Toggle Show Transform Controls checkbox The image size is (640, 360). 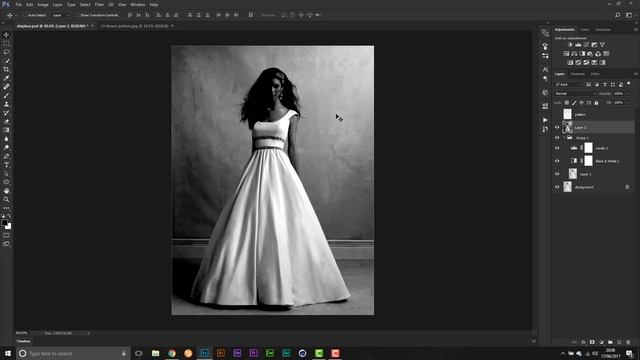pyautogui.click(x=76, y=15)
